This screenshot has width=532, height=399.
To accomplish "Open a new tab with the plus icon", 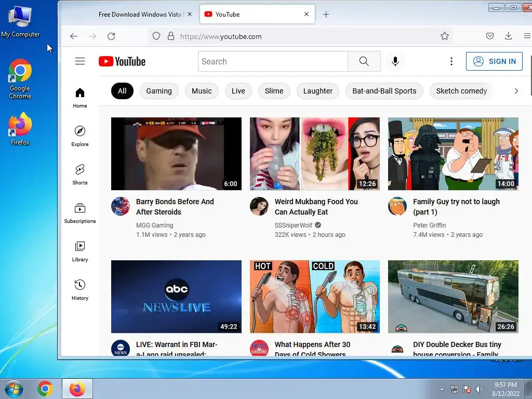I will 326,14.
